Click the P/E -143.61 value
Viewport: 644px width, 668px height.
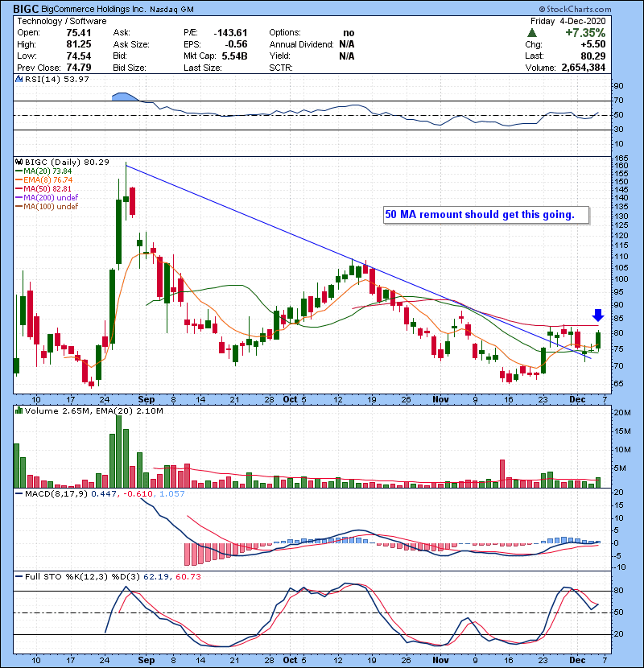click(x=230, y=33)
